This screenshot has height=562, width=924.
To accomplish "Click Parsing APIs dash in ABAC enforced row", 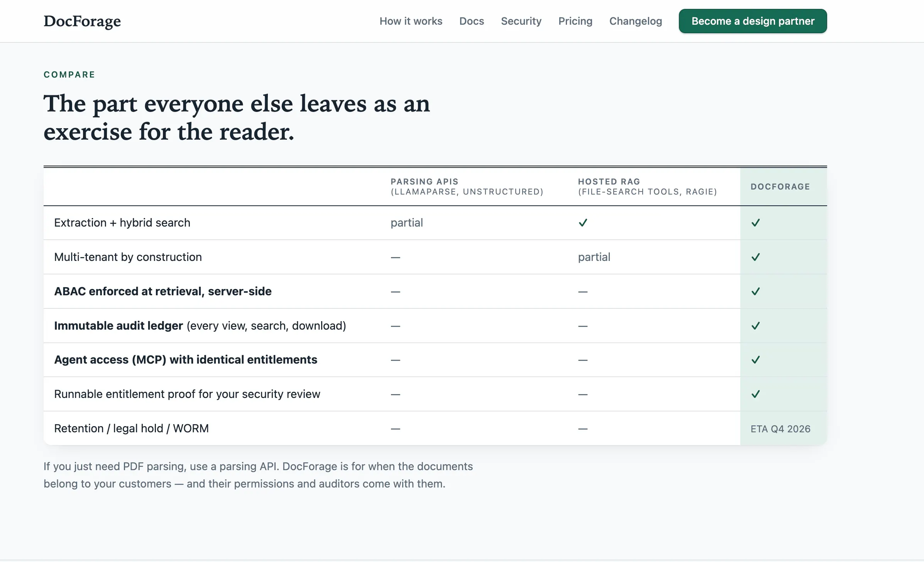I will pyautogui.click(x=395, y=292).
